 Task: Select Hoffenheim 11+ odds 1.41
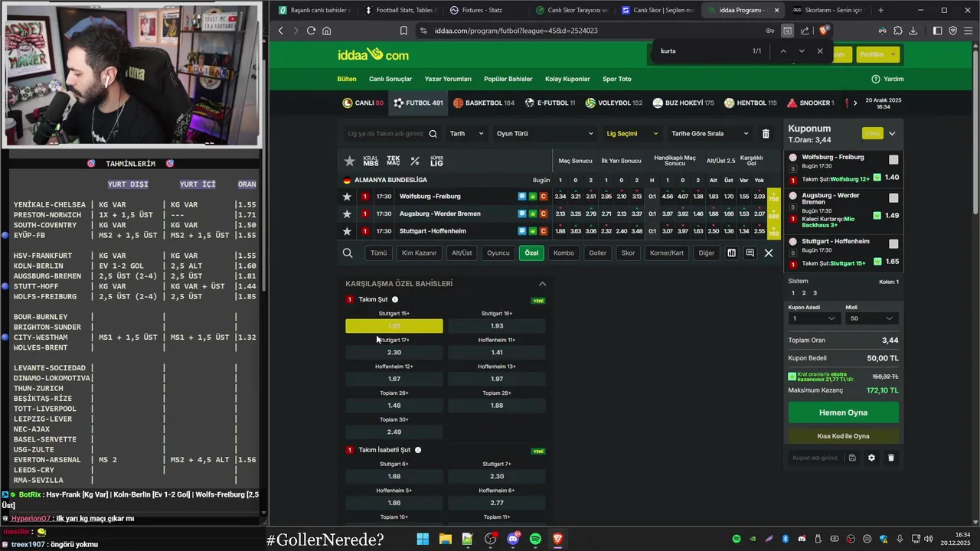(497, 352)
